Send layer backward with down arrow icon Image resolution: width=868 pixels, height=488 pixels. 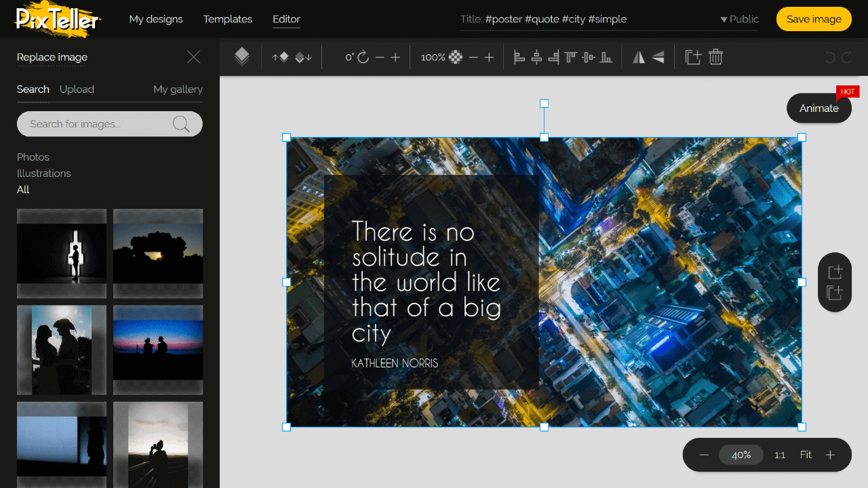pos(303,58)
